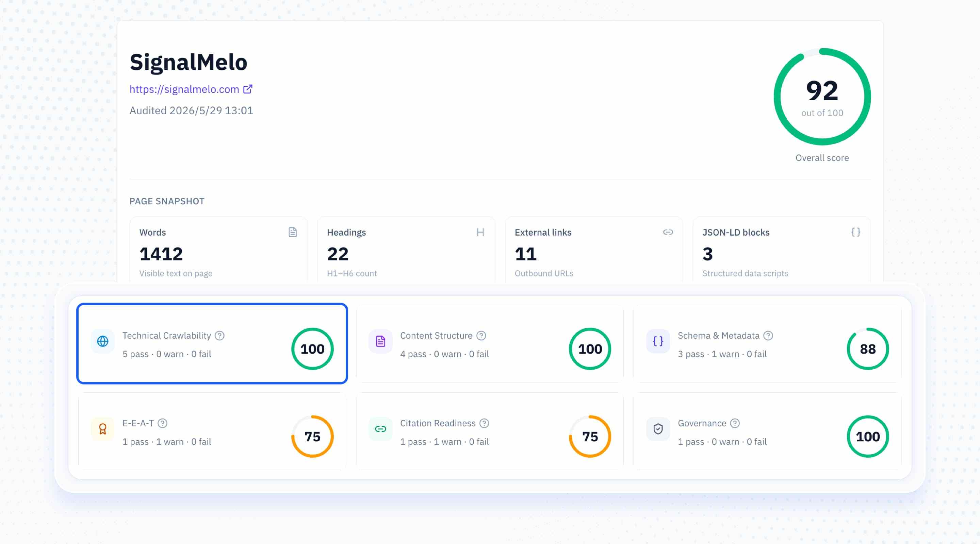980x544 pixels.
Task: Click E-E-A-T '1 pass · 1 warn · 0 fail'
Action: (x=167, y=442)
